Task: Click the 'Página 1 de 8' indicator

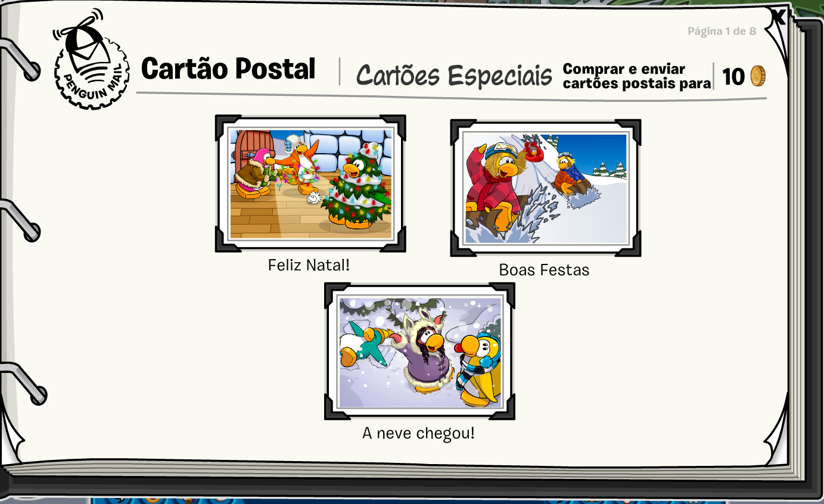Action: tap(722, 31)
